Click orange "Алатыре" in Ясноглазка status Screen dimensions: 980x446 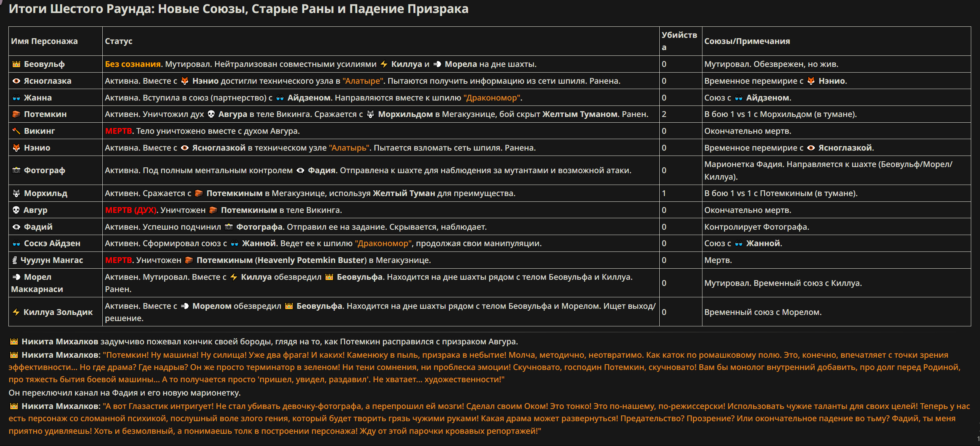[x=363, y=81]
